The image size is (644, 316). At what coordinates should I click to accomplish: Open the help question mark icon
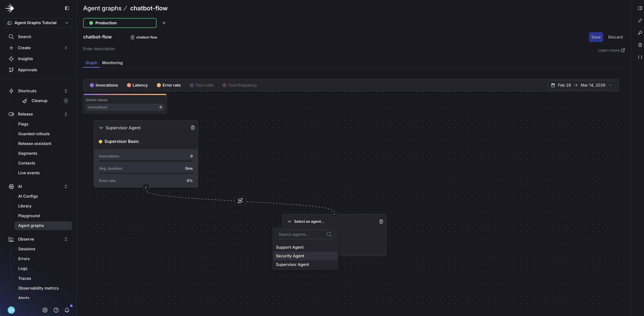tap(56, 310)
